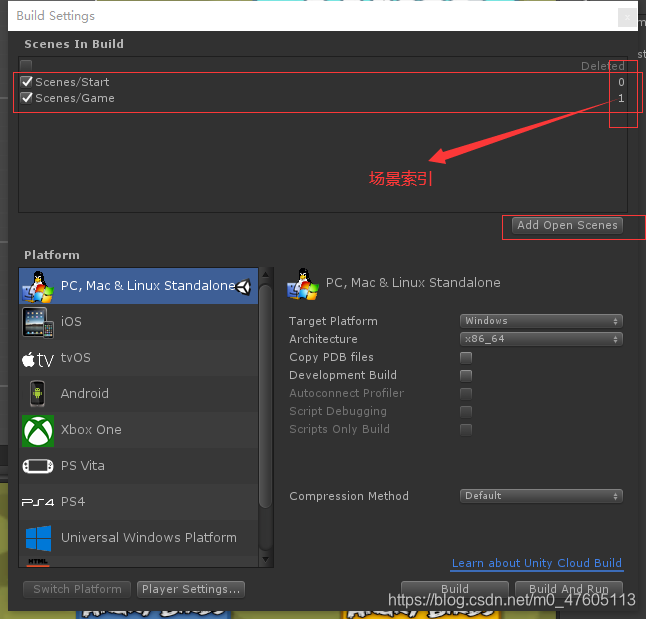
Task: Click the PS4 logo icon
Action: pos(38,502)
